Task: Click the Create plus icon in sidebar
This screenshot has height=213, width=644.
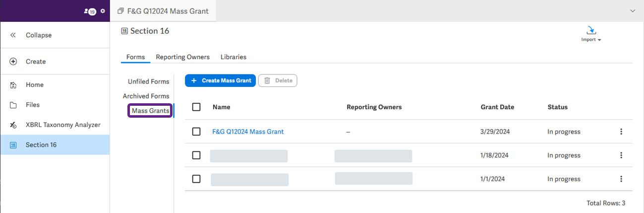Action: coord(13,62)
